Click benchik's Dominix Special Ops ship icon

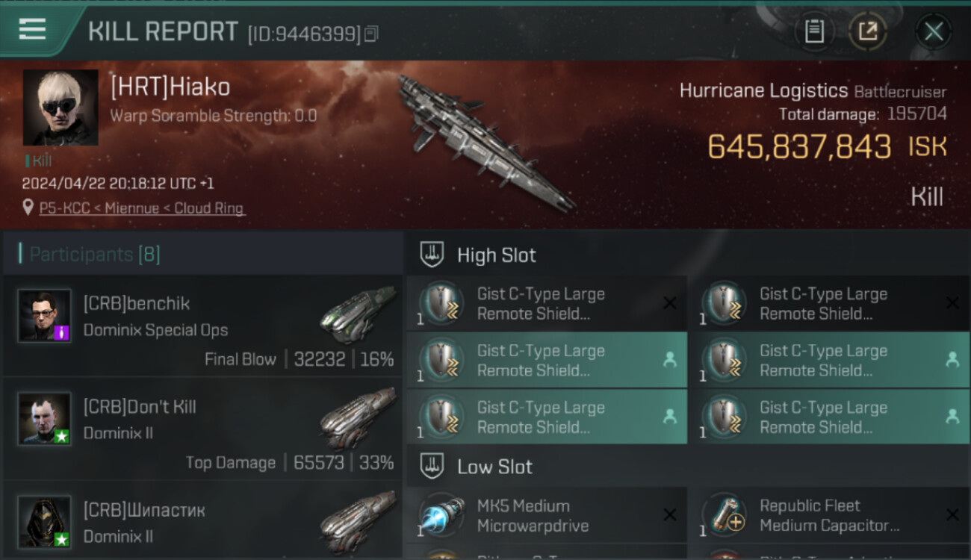(x=358, y=314)
